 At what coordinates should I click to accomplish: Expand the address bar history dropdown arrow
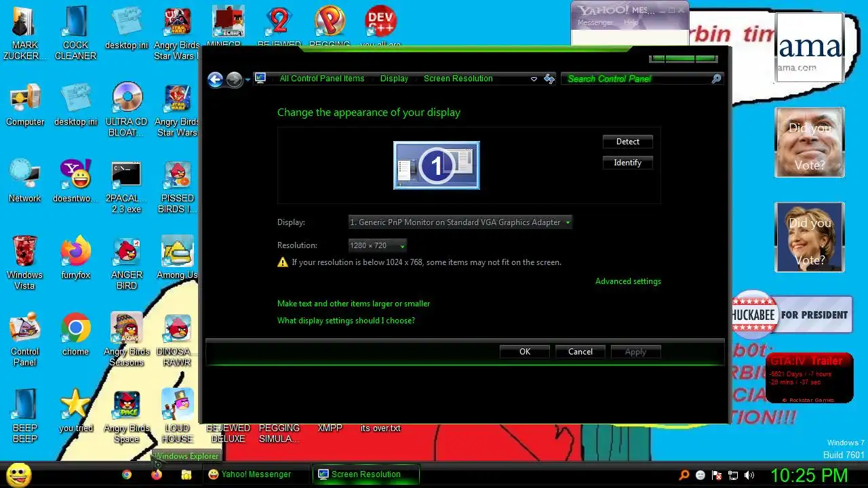534,79
